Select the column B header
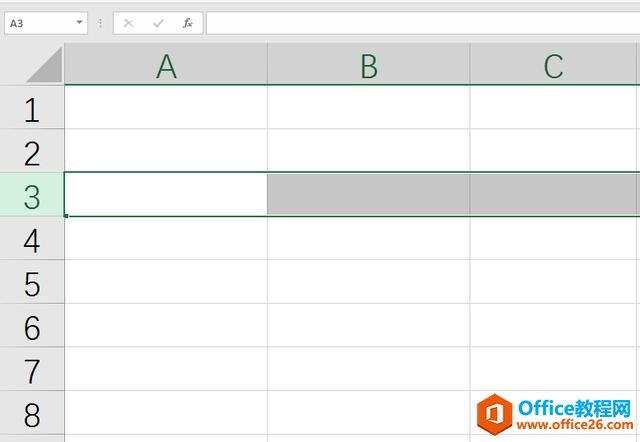This screenshot has width=640, height=442. [368, 66]
